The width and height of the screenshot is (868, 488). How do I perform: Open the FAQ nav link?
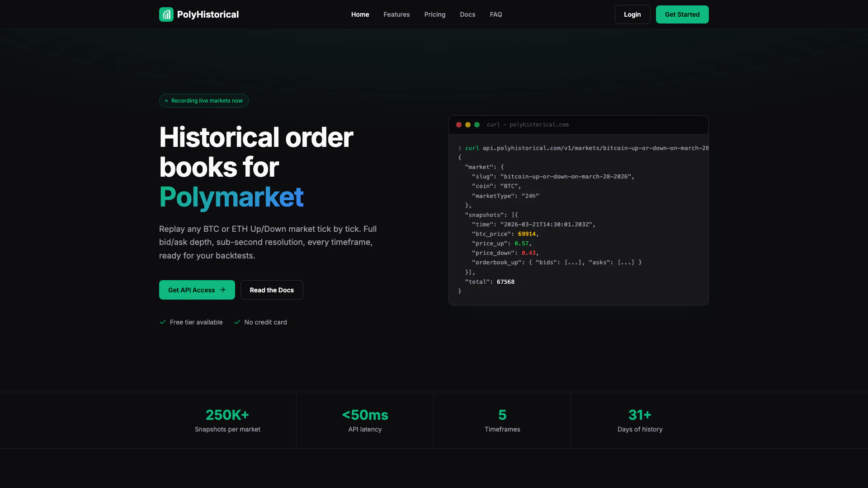coord(495,14)
